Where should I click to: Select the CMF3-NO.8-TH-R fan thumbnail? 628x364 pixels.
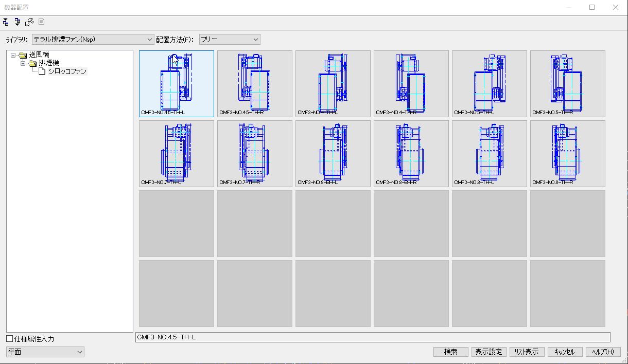pyautogui.click(x=568, y=154)
